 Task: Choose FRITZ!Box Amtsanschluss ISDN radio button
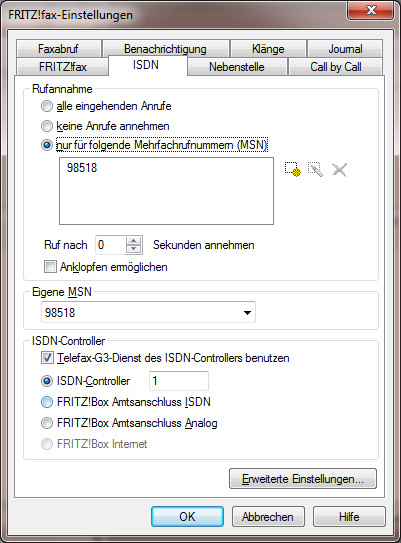coord(47,402)
